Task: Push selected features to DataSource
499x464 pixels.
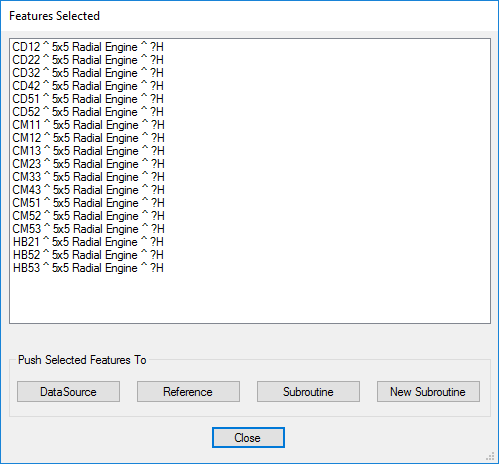Action: point(68,392)
